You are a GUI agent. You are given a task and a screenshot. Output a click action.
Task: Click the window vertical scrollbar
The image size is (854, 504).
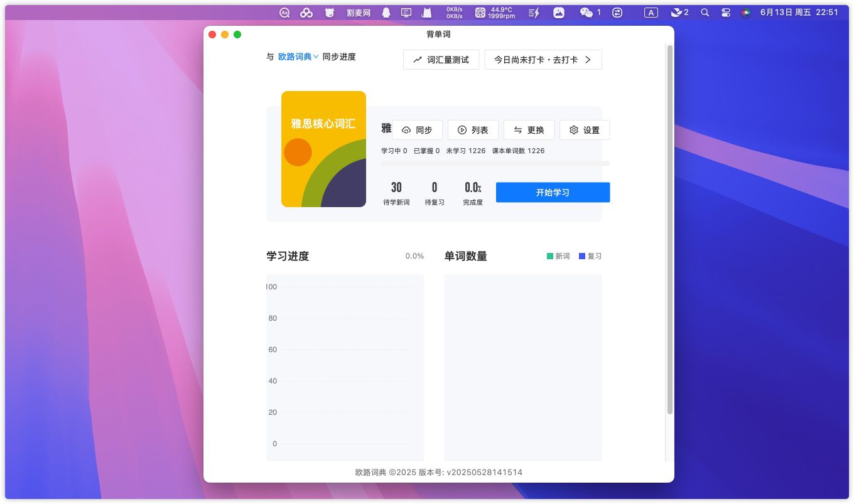(x=669, y=229)
